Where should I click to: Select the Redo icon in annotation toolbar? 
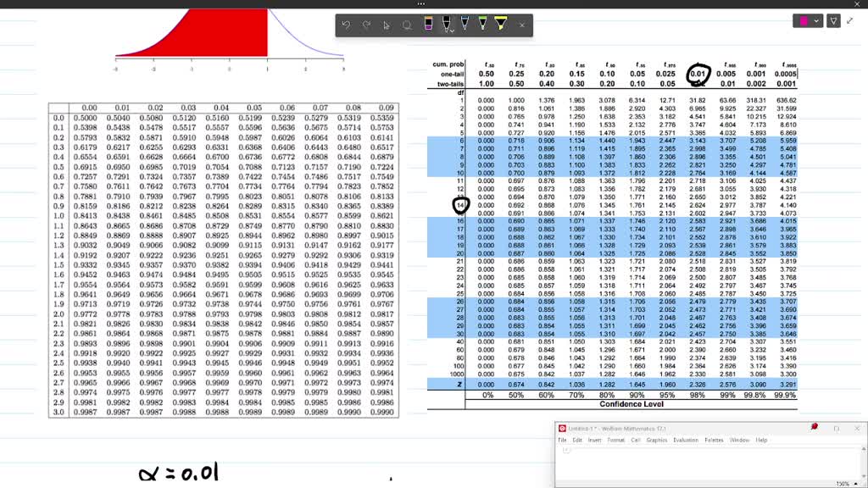tap(367, 25)
